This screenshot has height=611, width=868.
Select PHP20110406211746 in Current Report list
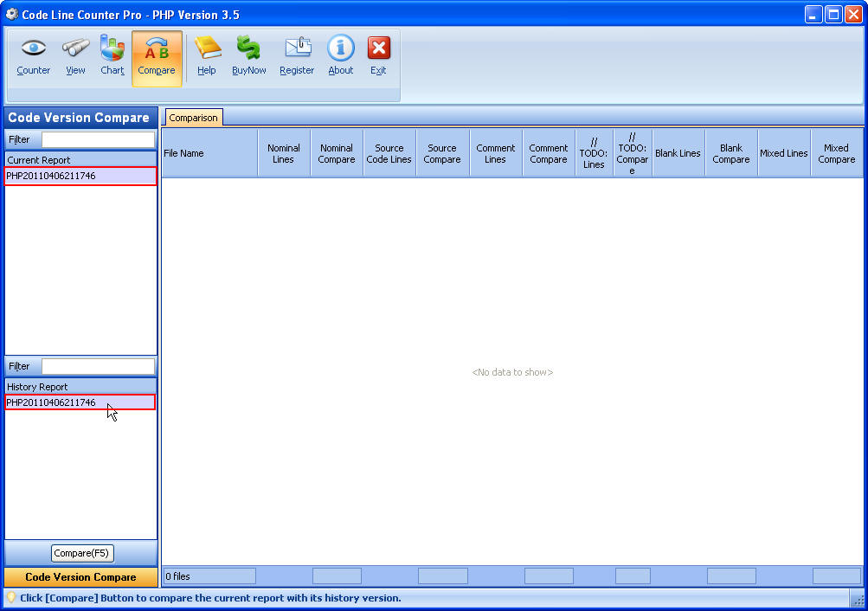(x=80, y=176)
